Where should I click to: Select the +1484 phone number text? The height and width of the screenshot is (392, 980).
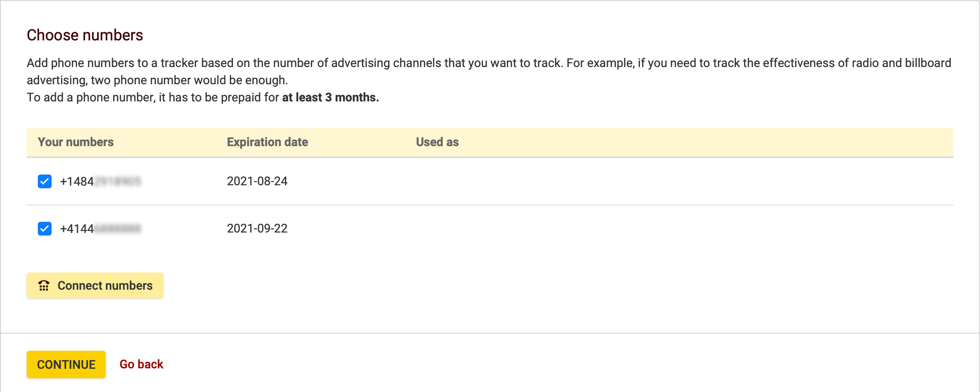99,181
